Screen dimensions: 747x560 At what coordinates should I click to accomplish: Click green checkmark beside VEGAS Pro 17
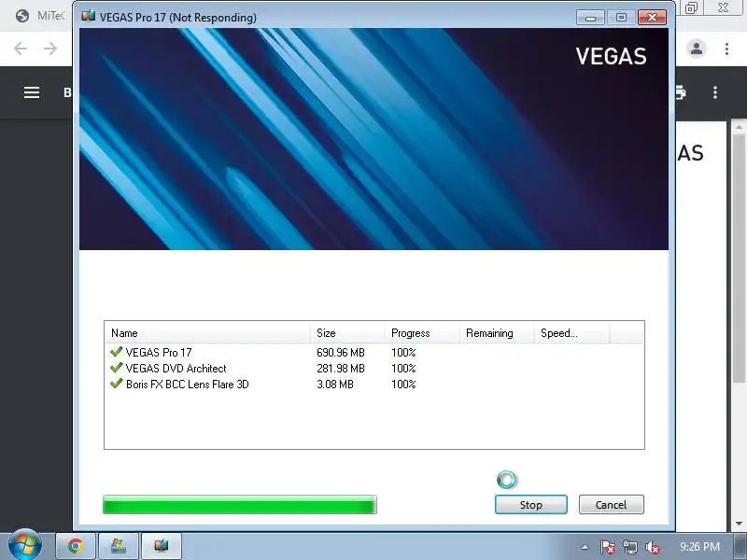116,352
